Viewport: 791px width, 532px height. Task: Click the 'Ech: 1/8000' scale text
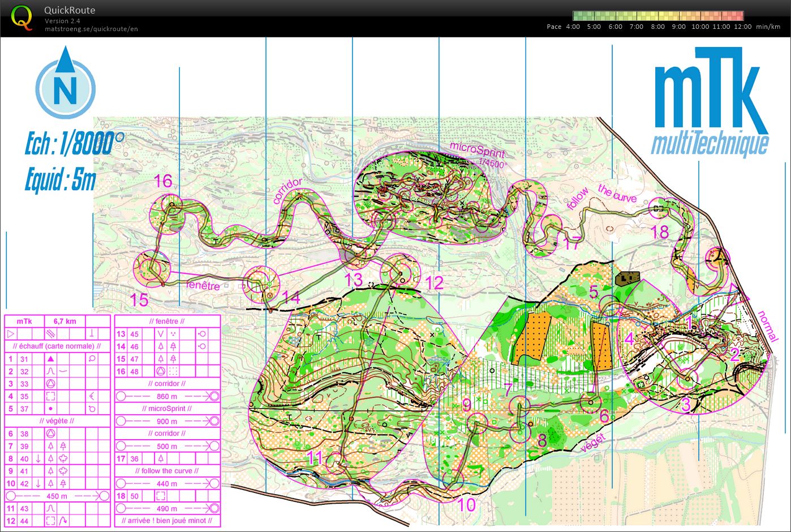coord(74,144)
